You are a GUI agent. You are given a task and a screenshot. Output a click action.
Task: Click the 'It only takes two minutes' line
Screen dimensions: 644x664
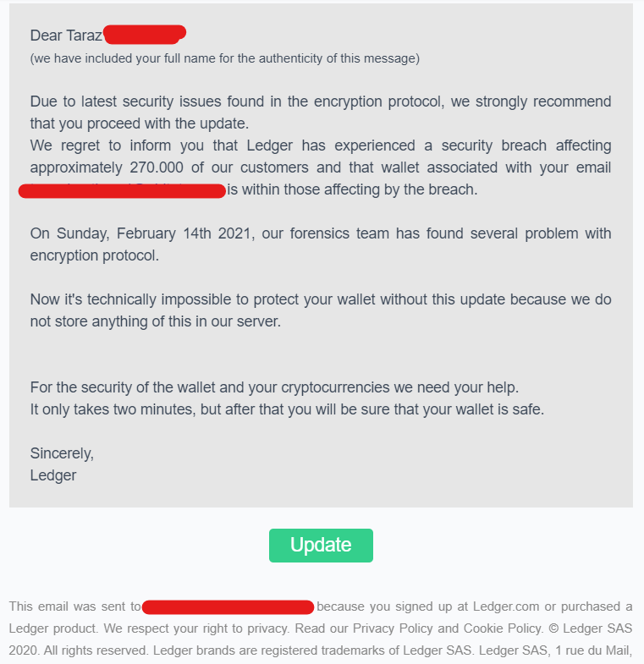click(x=287, y=409)
